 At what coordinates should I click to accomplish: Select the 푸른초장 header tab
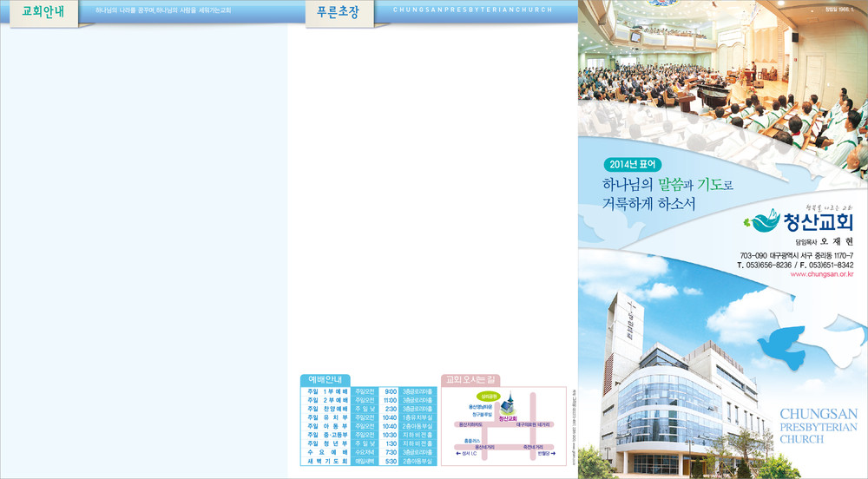click(x=338, y=13)
